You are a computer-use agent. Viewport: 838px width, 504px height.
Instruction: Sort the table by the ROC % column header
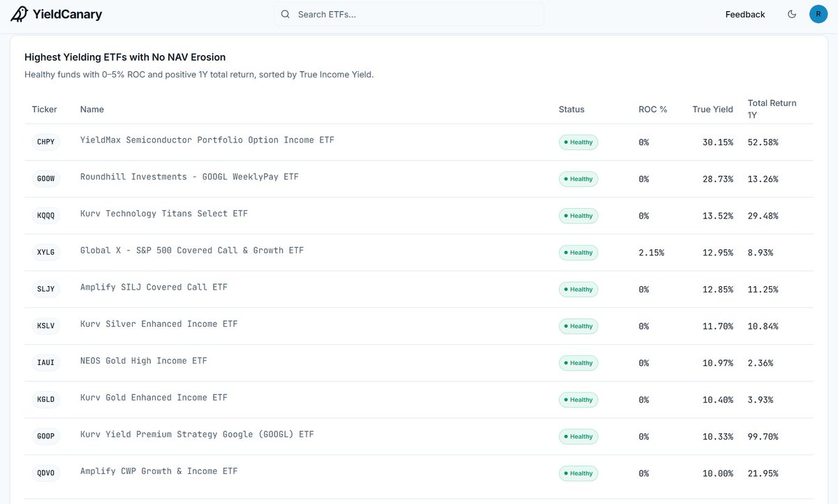(x=653, y=109)
